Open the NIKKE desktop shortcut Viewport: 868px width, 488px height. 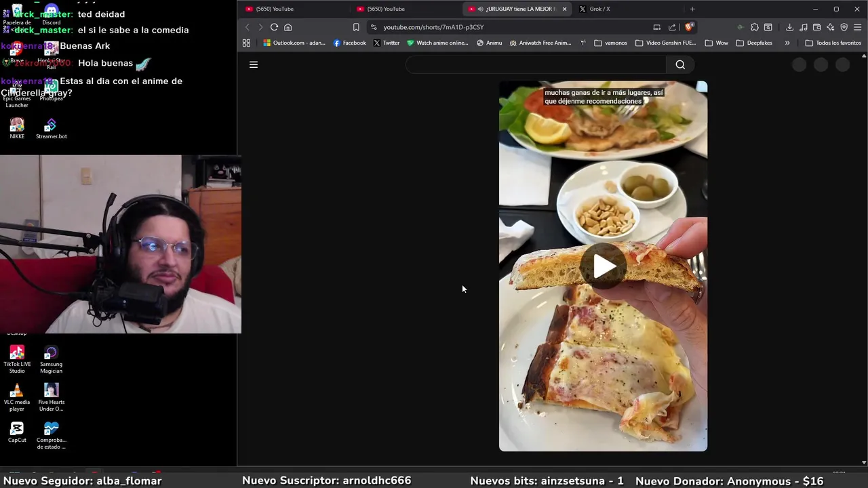click(x=17, y=128)
